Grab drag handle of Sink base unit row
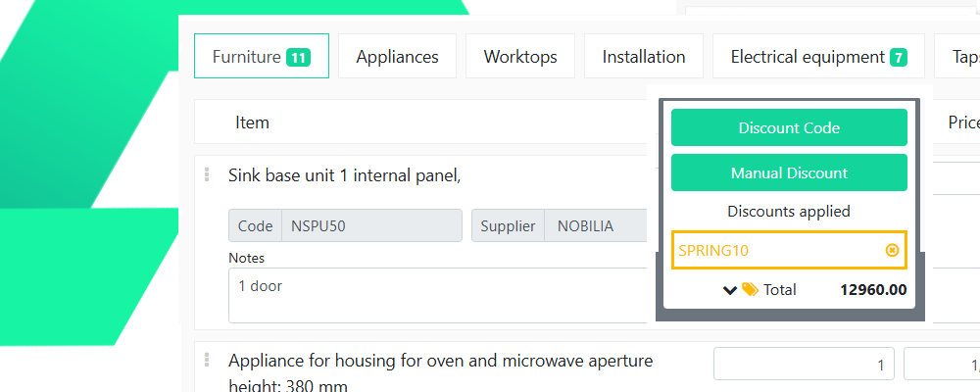980x392 pixels. [207, 174]
